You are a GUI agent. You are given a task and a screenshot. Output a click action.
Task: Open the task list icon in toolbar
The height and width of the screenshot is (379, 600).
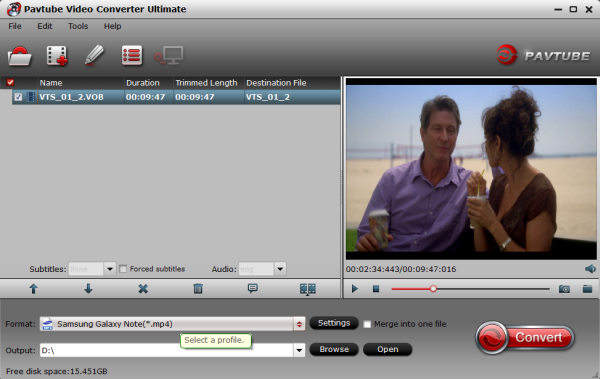(132, 56)
